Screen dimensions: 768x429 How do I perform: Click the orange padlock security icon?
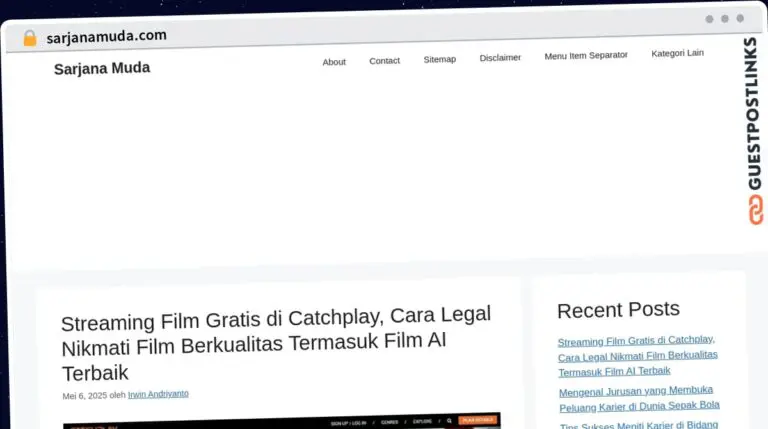click(x=29, y=38)
